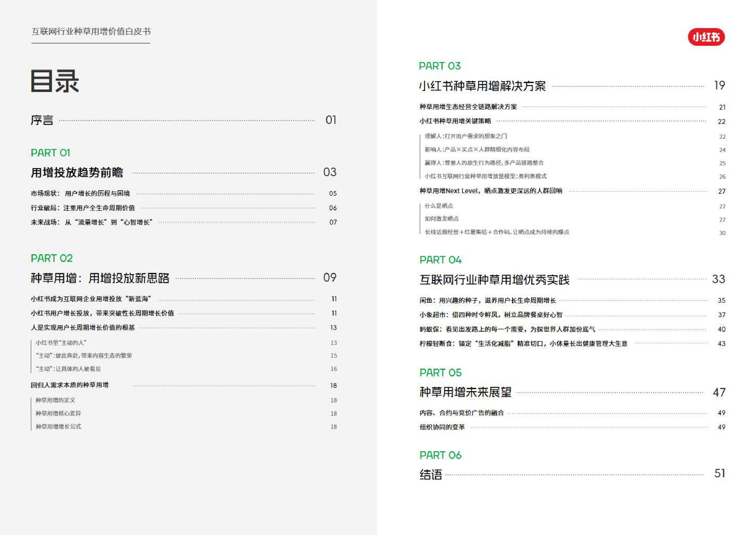Open 种草用增：用增投放新思路 chapter heading
The height and width of the screenshot is (535, 756).
100,278
